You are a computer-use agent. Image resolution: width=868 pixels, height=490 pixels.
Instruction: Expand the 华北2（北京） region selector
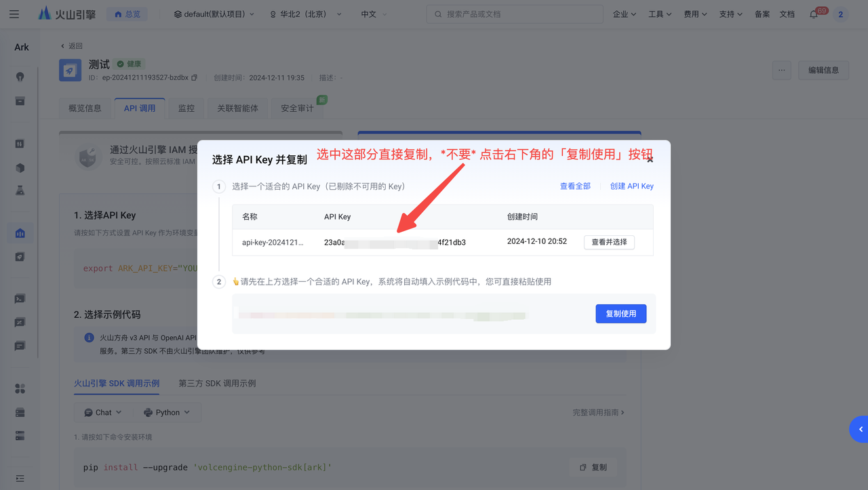click(x=305, y=14)
